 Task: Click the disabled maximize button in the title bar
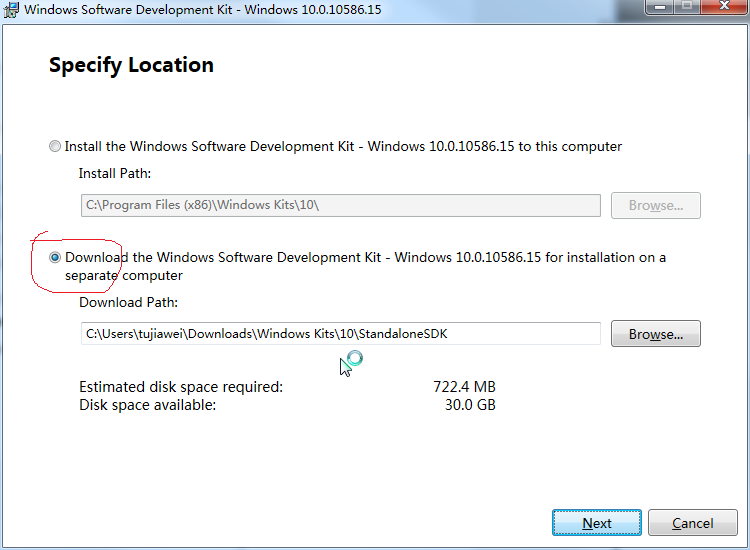[687, 7]
